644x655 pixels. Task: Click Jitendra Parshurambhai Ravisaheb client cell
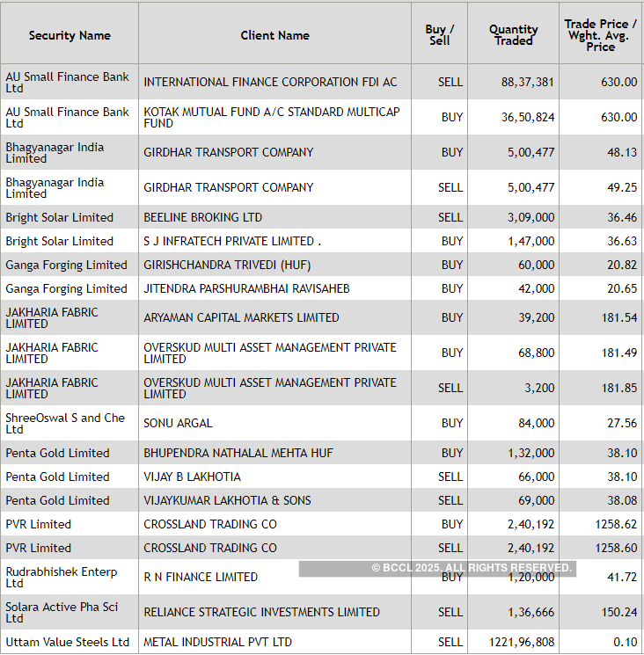pyautogui.click(x=246, y=288)
